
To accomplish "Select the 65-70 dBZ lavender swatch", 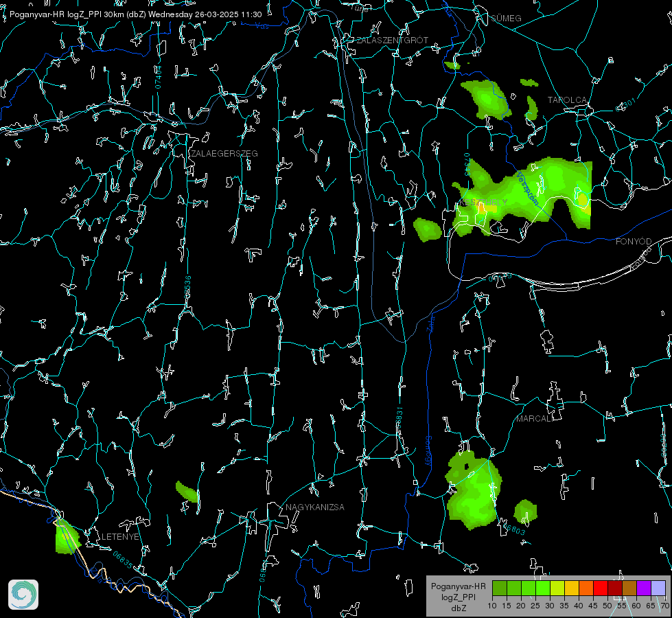I will click(658, 588).
